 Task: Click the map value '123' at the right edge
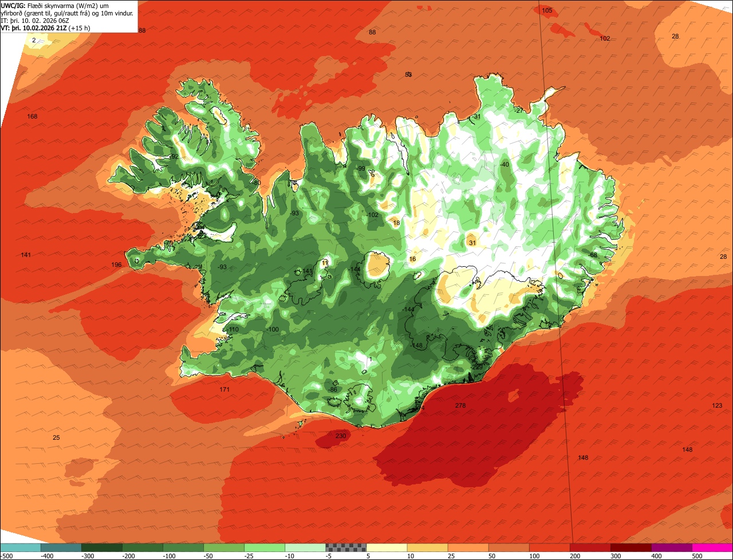pyautogui.click(x=717, y=405)
